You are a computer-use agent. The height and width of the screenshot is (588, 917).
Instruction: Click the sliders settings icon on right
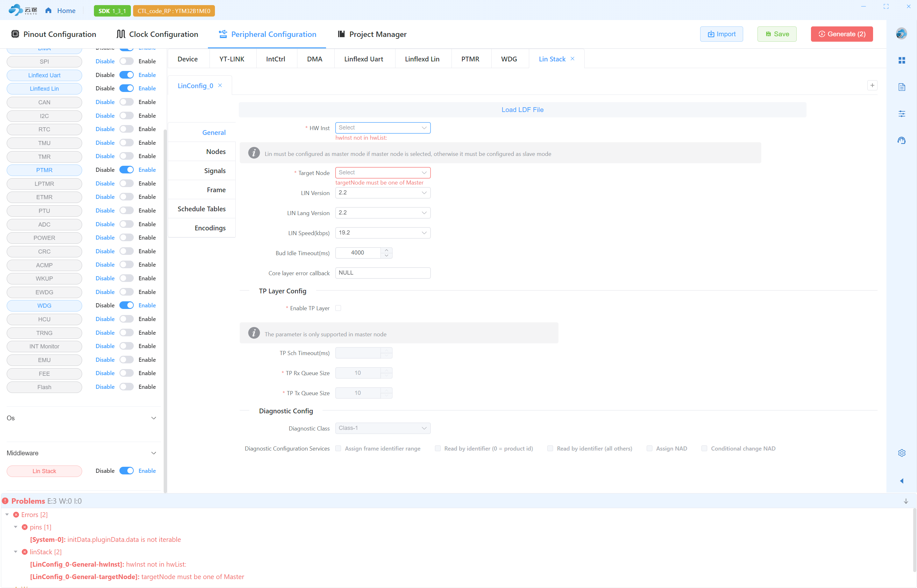coord(902,114)
